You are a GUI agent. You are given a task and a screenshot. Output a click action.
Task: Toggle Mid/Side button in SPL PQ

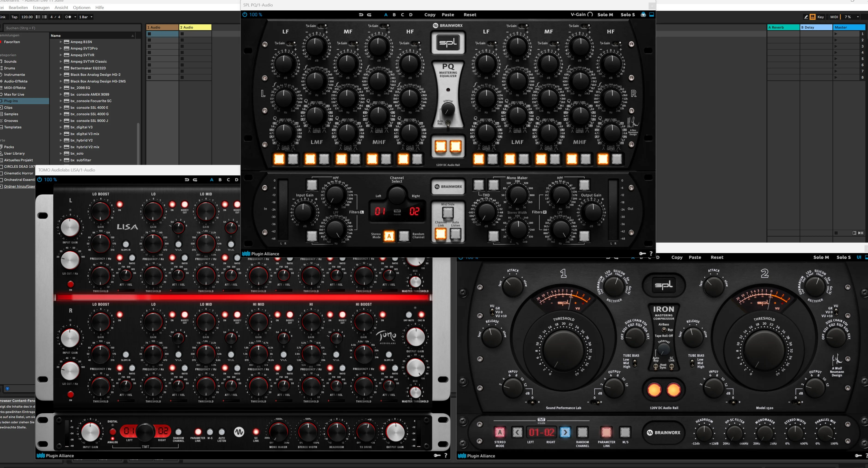click(448, 212)
